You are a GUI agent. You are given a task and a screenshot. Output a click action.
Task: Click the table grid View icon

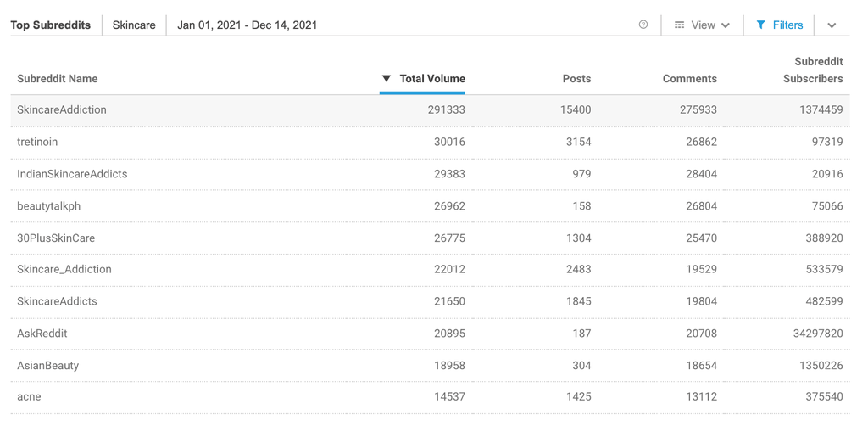pos(679,25)
